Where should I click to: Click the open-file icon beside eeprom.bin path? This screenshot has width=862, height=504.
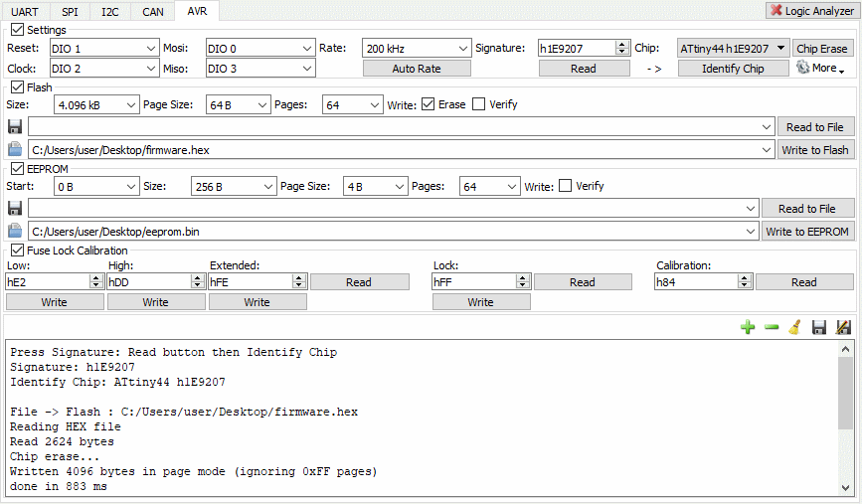[x=15, y=231]
